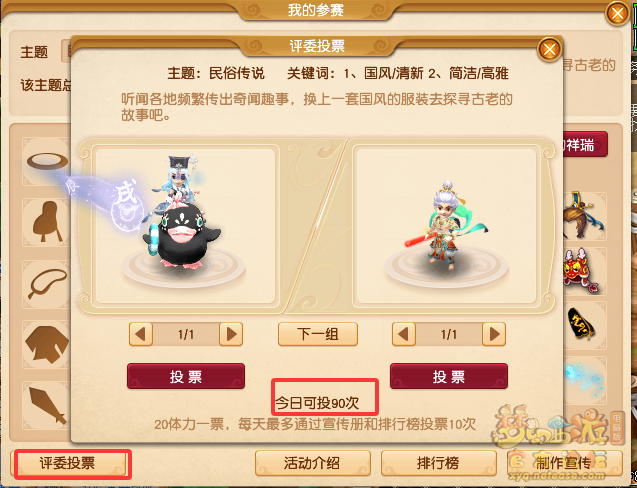637x488 pixels.
Task: Choose the black gold token item icon
Action: point(581,325)
